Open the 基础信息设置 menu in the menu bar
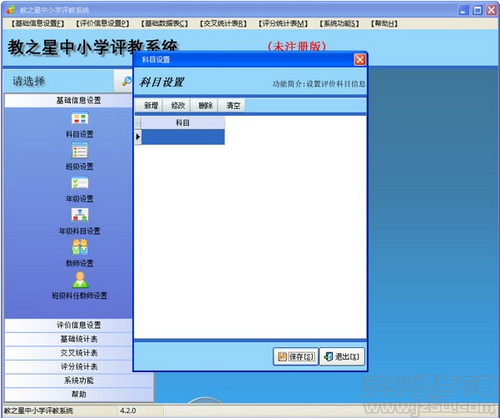The height and width of the screenshot is (418, 500). click(37, 24)
